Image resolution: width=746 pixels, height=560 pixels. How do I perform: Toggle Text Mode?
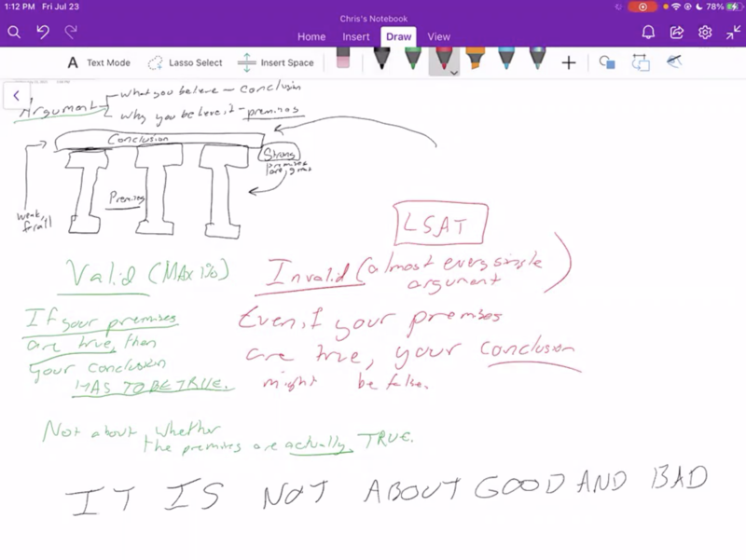(98, 62)
